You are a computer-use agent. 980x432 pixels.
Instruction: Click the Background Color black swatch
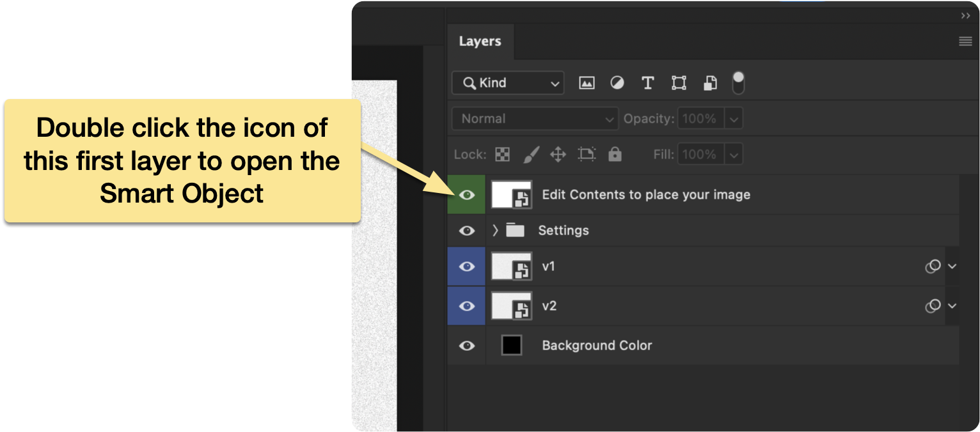tap(512, 346)
